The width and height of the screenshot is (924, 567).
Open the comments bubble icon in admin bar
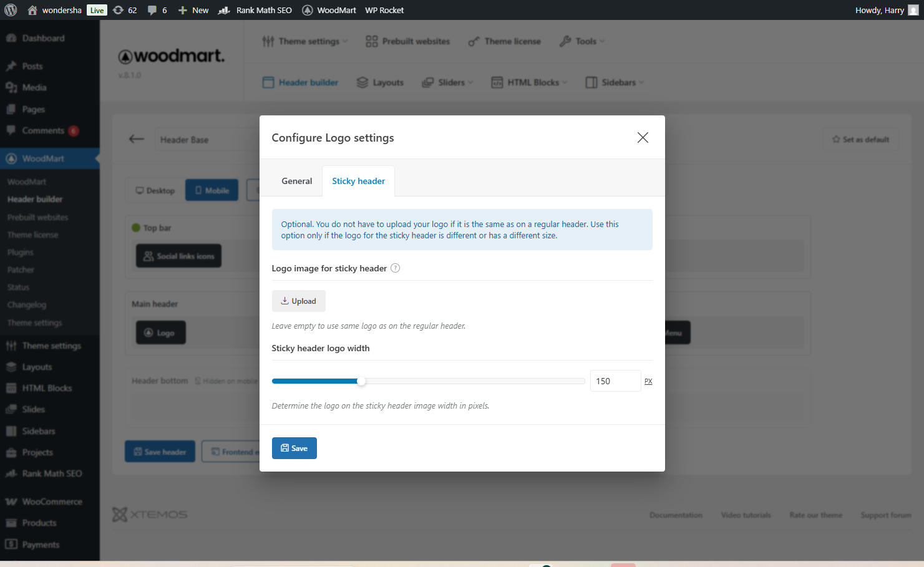[x=152, y=10]
